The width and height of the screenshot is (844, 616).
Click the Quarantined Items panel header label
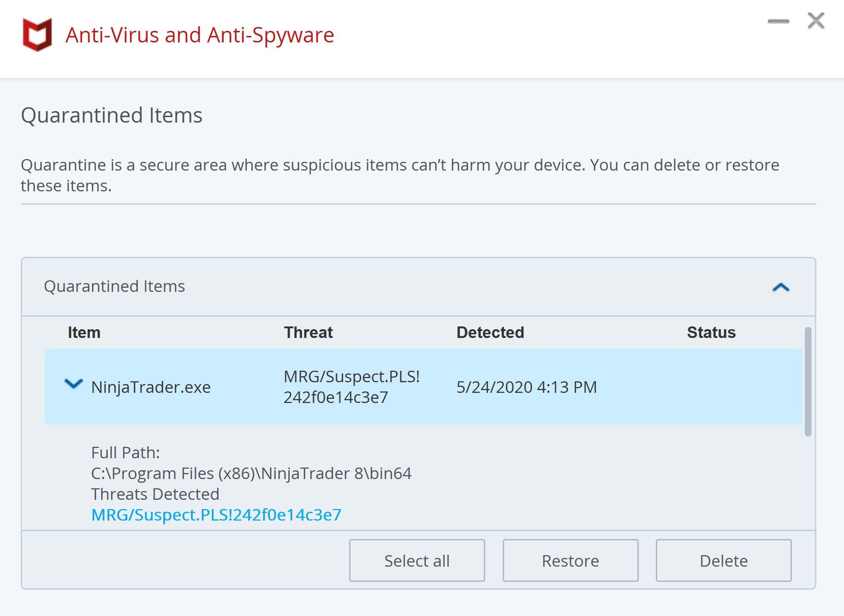[114, 286]
